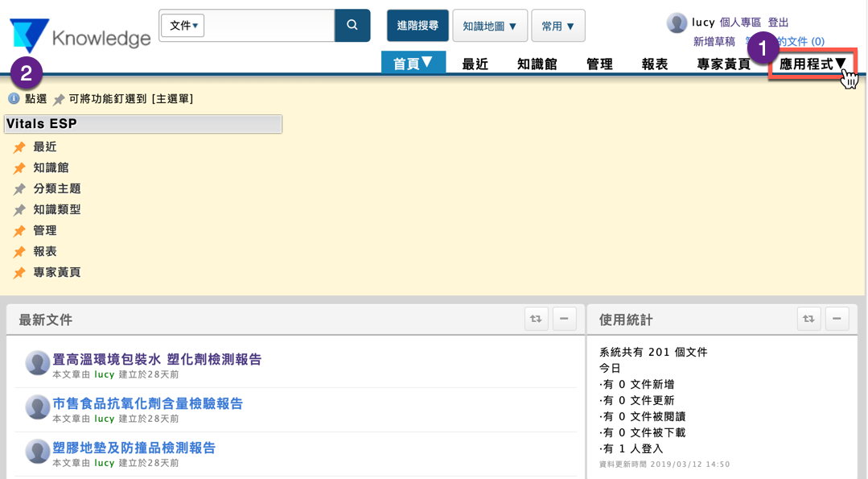Click refresh icon in 最新文件 panel
The height and width of the screenshot is (479, 868).
[x=536, y=319]
